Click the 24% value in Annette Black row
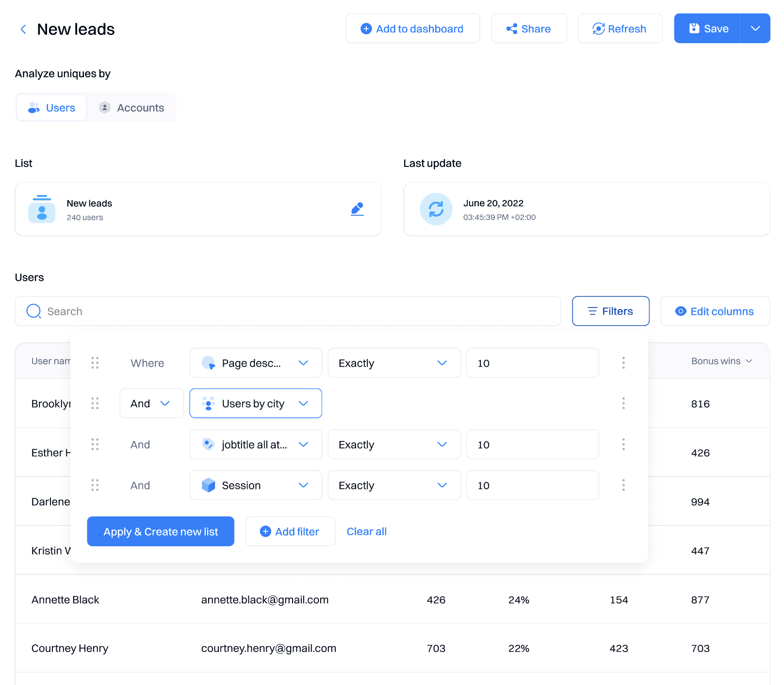Image resolution: width=784 pixels, height=685 pixels. (x=519, y=600)
